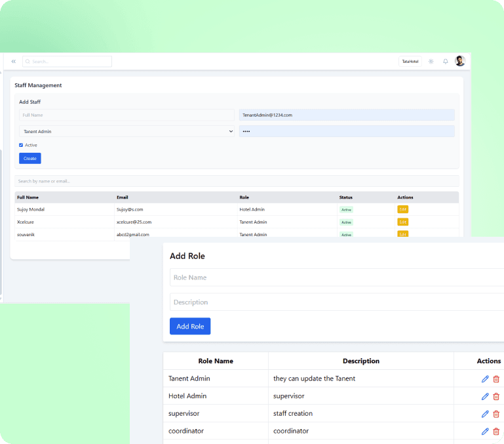This screenshot has width=504, height=444.
Task: Click the blue Add Role button
Action: click(x=190, y=326)
